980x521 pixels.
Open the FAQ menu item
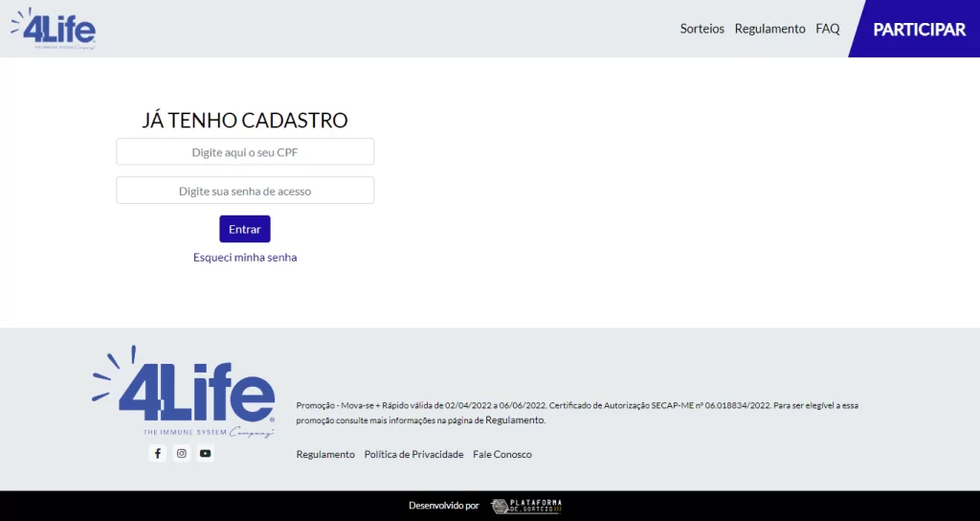(x=828, y=29)
